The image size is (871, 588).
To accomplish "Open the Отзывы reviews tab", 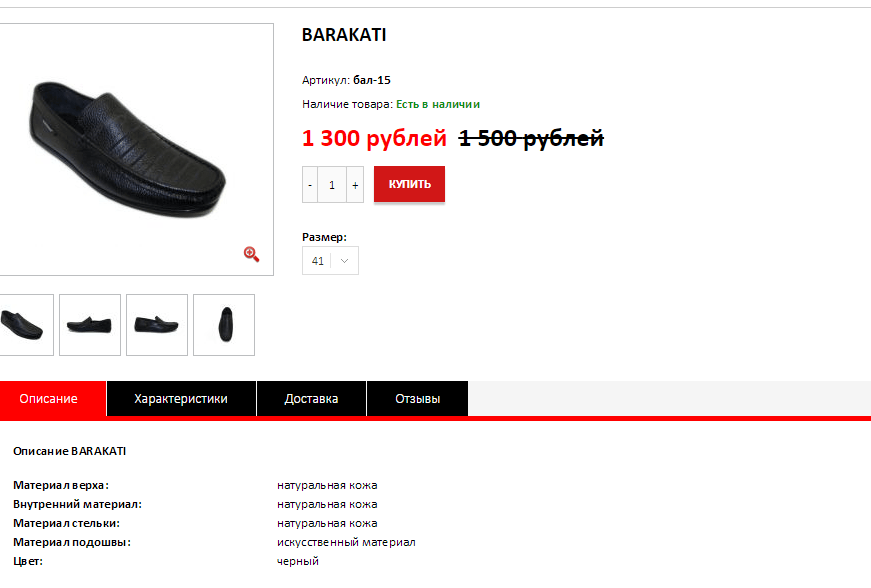I will tap(418, 399).
